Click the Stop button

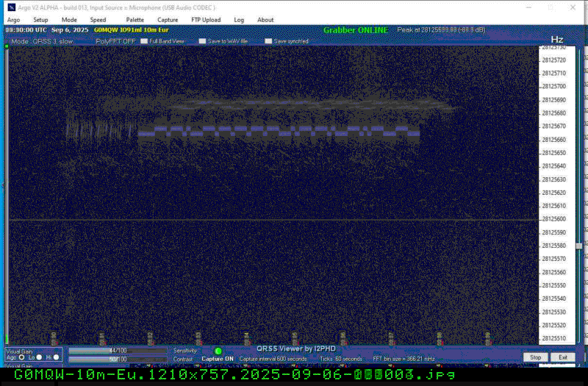tap(536, 357)
